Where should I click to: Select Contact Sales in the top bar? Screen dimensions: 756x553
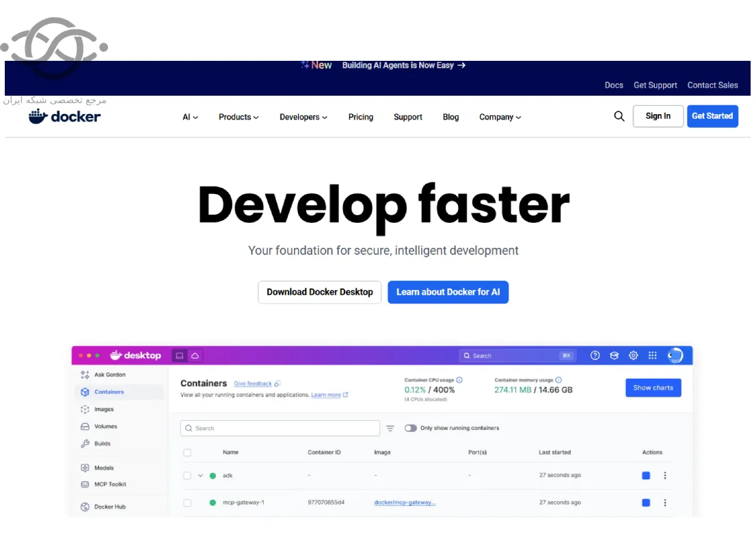(x=713, y=85)
